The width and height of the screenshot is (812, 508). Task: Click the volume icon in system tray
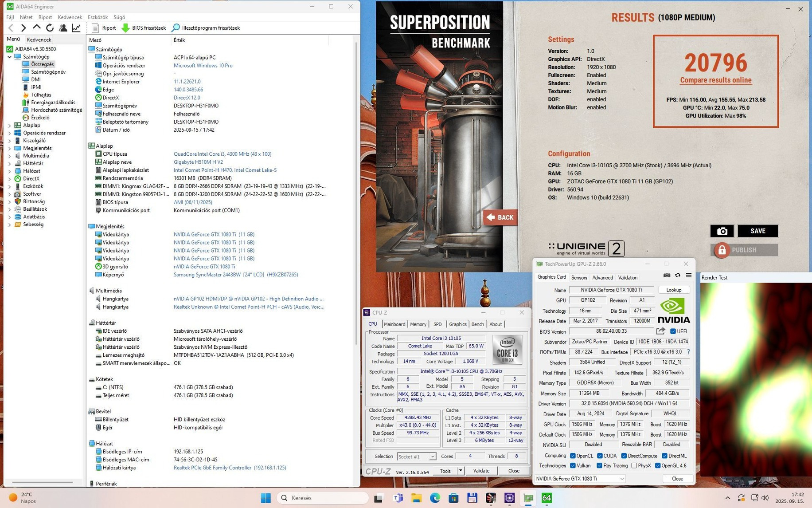click(765, 498)
